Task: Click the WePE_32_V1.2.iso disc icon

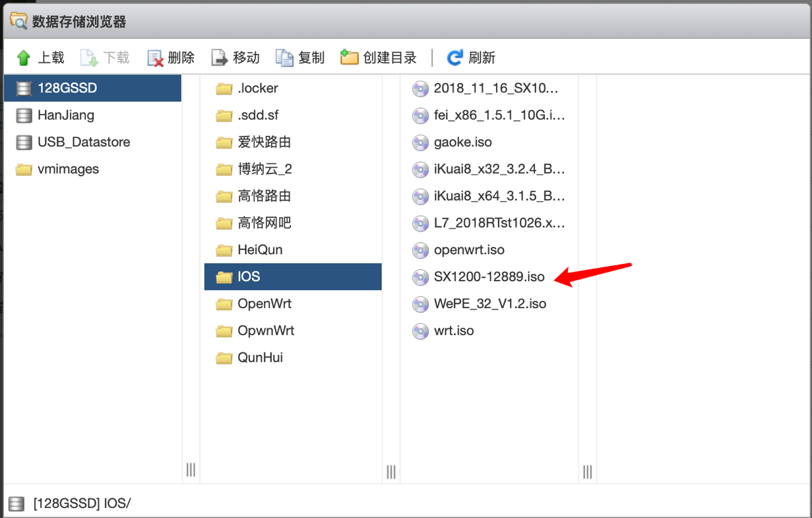Action: pos(420,304)
